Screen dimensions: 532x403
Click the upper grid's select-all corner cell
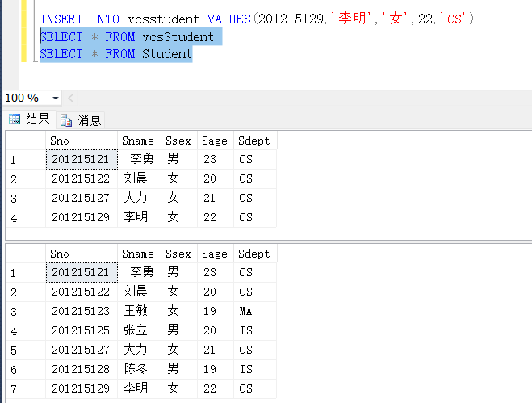(x=24, y=141)
